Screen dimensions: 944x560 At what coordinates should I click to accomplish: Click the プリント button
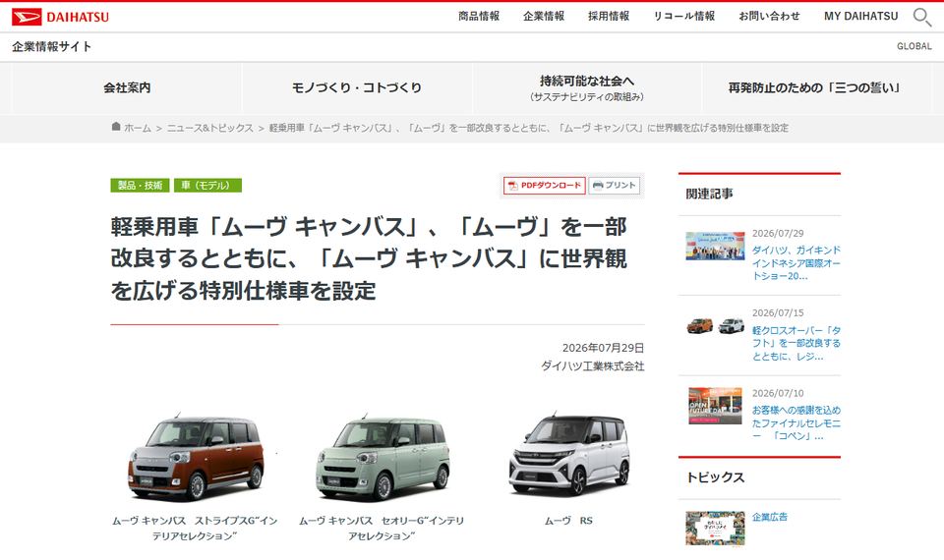[x=614, y=186]
